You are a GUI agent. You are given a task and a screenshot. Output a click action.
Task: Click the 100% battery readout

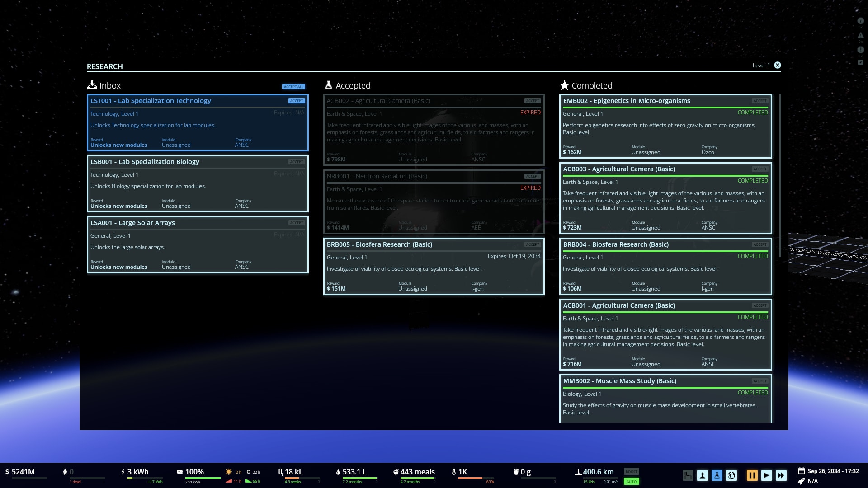tap(194, 472)
